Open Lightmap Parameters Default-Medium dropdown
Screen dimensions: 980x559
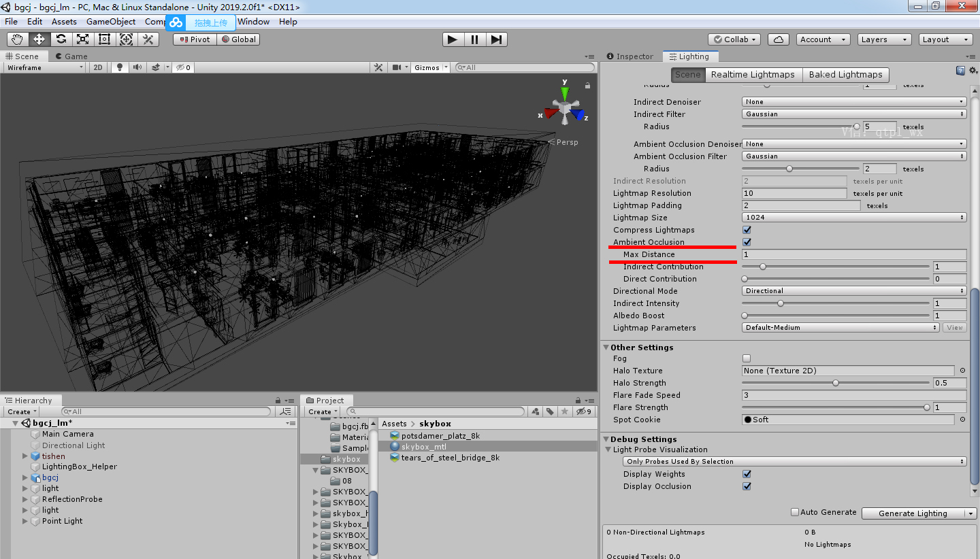[x=840, y=328]
